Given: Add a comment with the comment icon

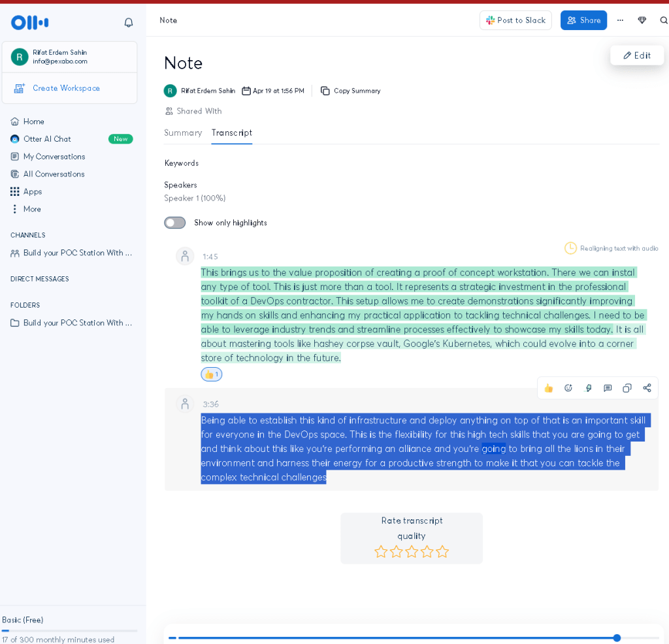Looking at the screenshot, I should [x=608, y=388].
